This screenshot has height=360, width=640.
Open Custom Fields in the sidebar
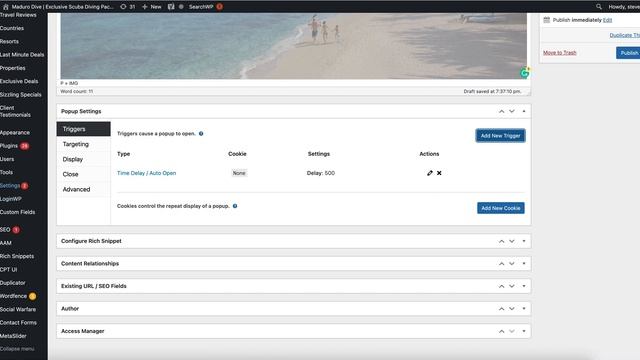[18, 212]
